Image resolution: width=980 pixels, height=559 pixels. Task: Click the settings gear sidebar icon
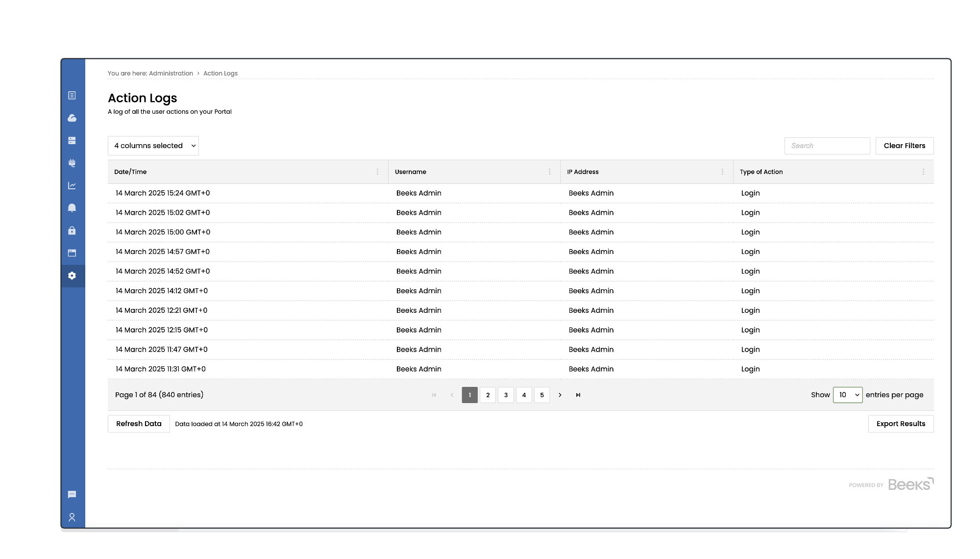(72, 276)
